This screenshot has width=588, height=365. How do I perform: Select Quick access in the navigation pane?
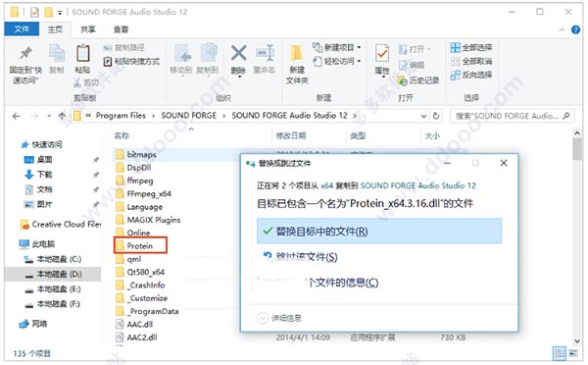point(41,144)
